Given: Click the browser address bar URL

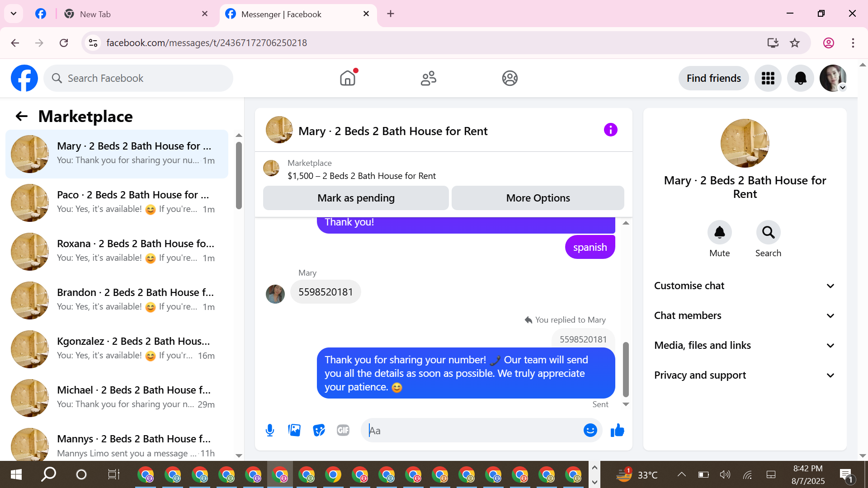Looking at the screenshot, I should 207,43.
